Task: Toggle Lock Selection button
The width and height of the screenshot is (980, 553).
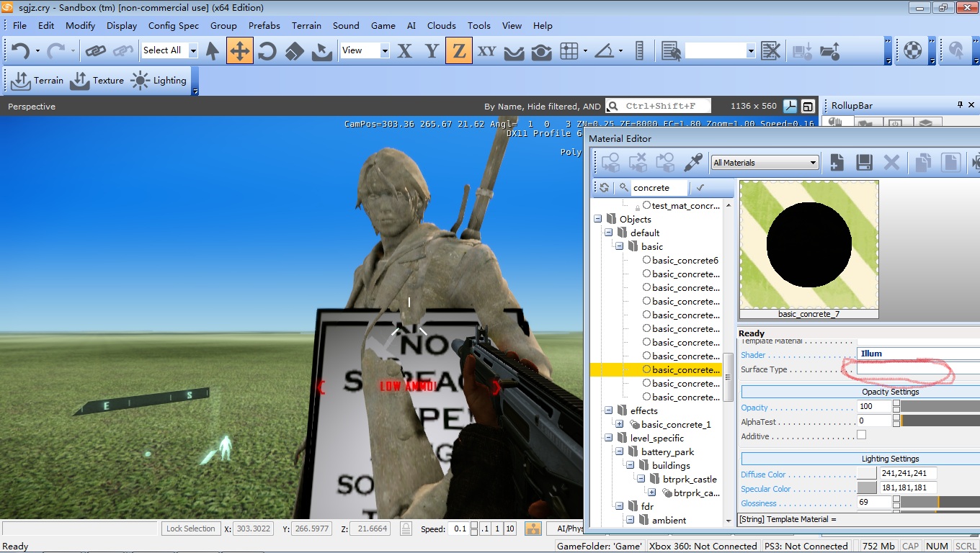Action: coord(191,529)
